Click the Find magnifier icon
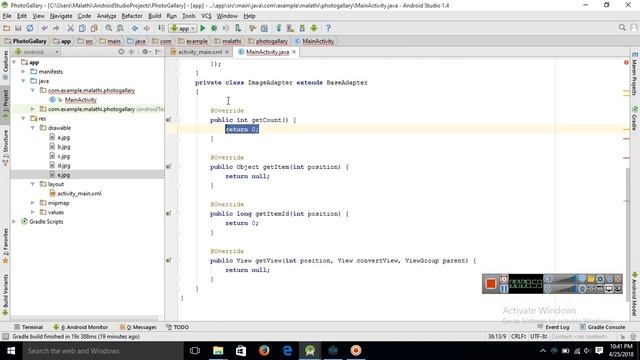640x360 pixels. coord(109,28)
